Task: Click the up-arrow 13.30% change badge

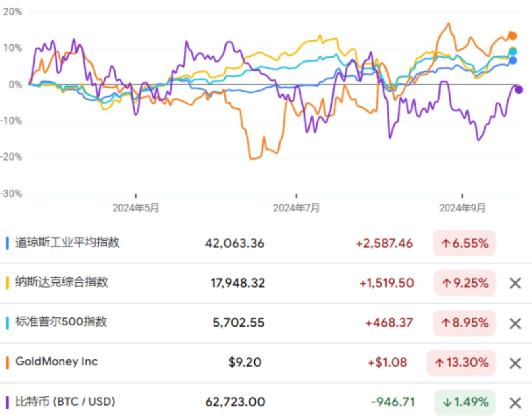Action: pyautogui.click(x=461, y=363)
